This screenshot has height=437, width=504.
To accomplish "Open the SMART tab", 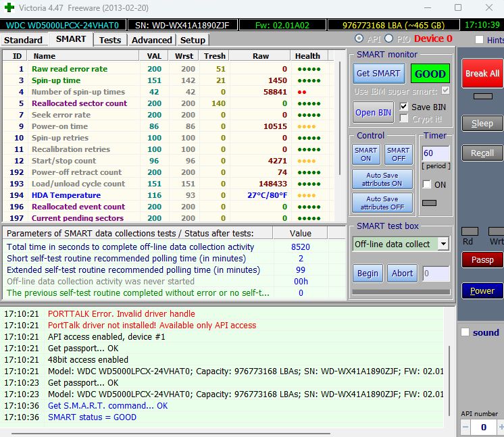I will click(71, 39).
